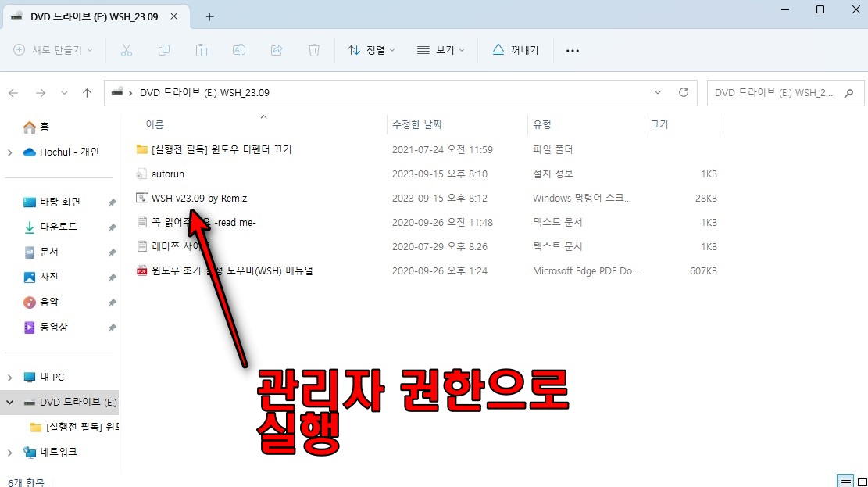Select the DVD 드라이브 (E:) WSH_23.09 tab
Image resolution: width=868 pixels, height=487 pixels.
point(95,16)
